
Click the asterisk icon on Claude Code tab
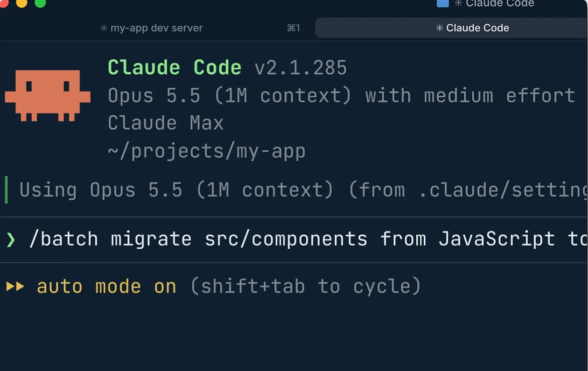coord(439,28)
